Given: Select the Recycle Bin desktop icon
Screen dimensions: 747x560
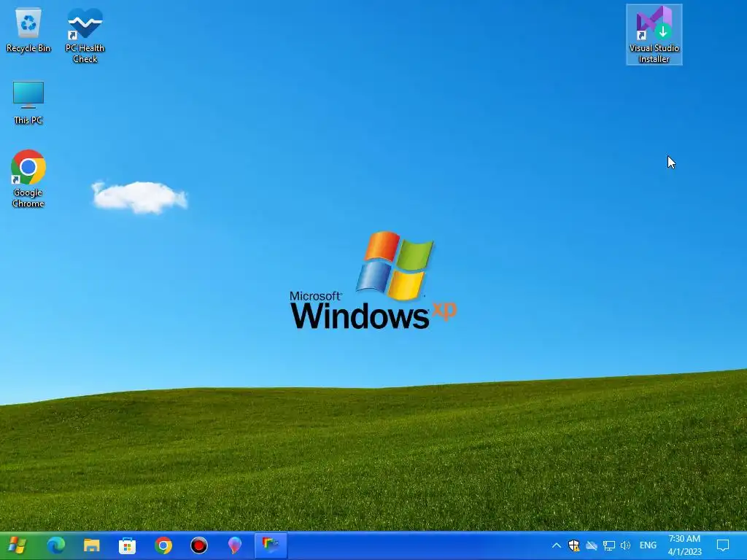Looking at the screenshot, I should pyautogui.click(x=28, y=30).
